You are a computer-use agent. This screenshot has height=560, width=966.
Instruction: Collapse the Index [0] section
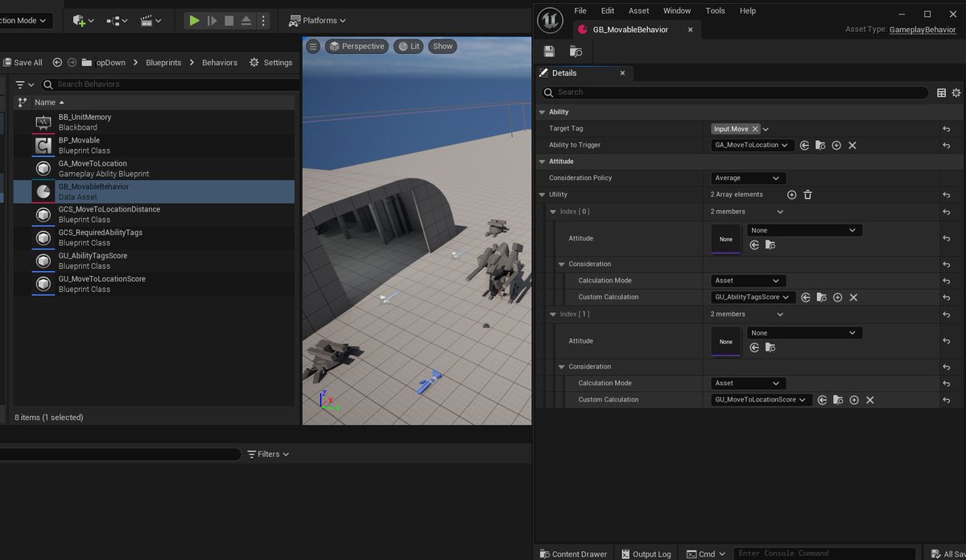pos(551,211)
